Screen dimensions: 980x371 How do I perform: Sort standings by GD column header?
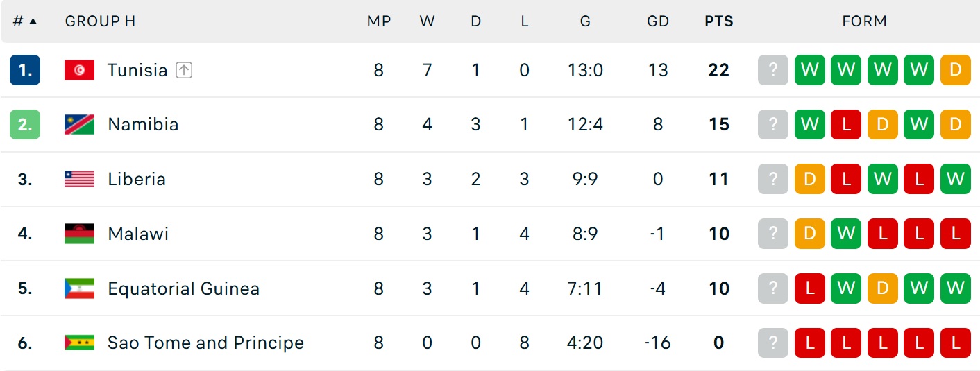click(658, 21)
